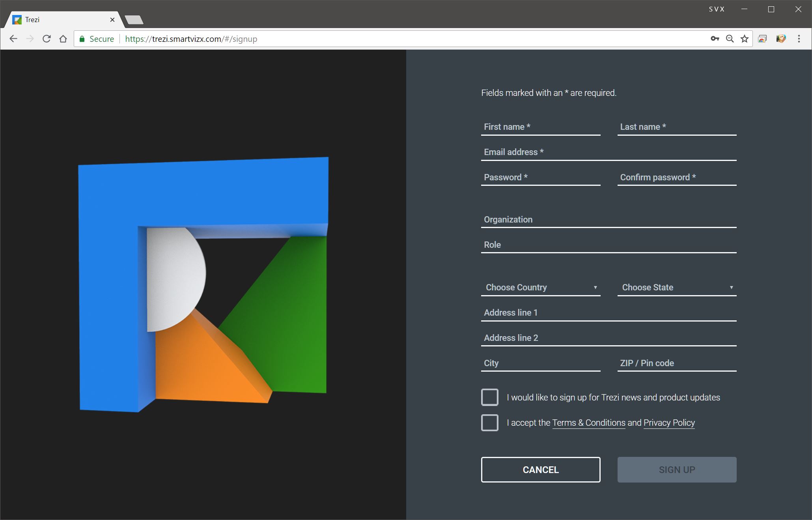Image resolution: width=812 pixels, height=520 pixels.
Task: Accept the Terms & Conditions checkbox
Action: tap(489, 423)
